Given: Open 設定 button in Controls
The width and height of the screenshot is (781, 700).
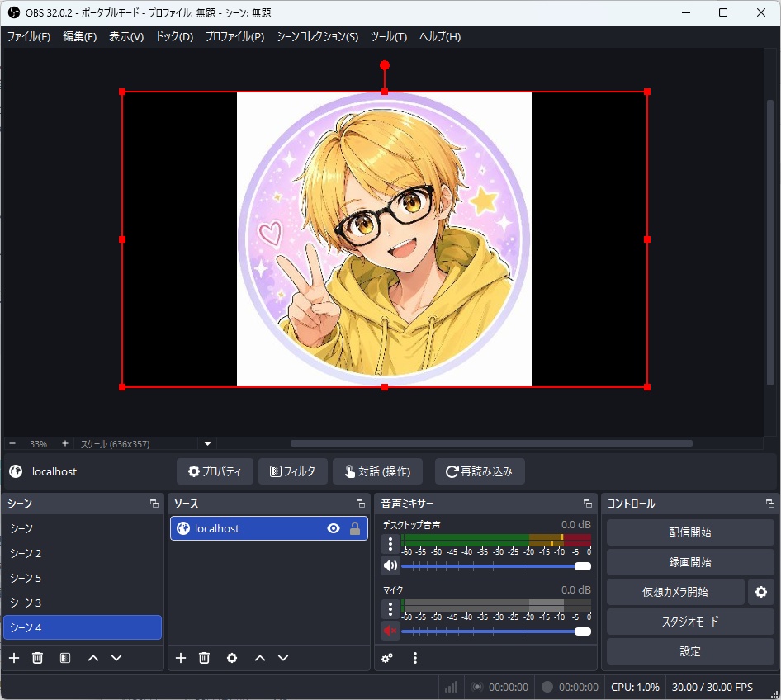Looking at the screenshot, I should point(690,651).
